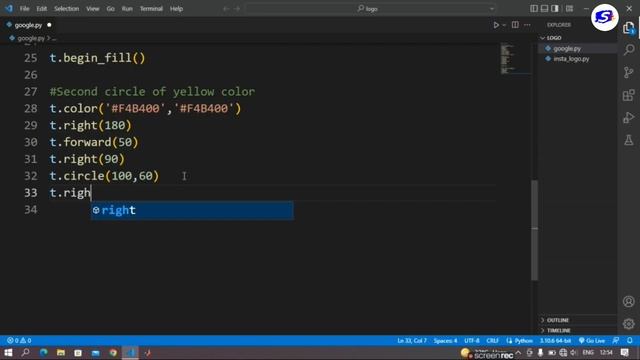Open the View menu
Image resolution: width=640 pixels, height=360 pixels.
[x=93, y=9]
